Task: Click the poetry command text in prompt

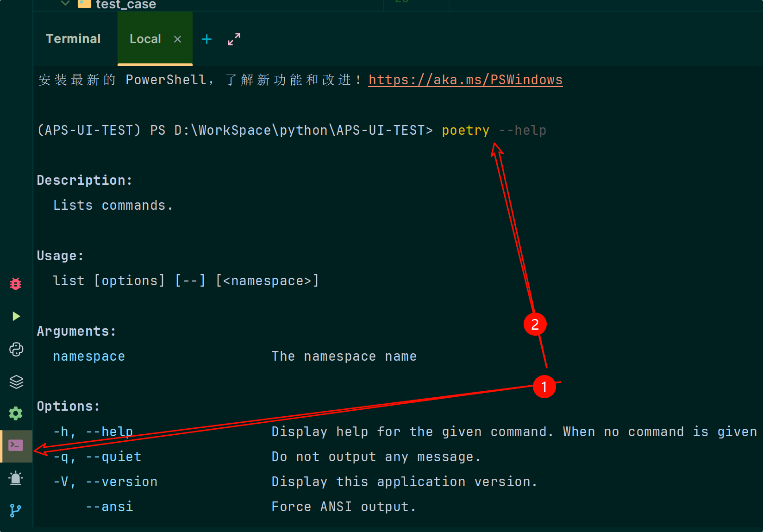Action: click(x=465, y=131)
